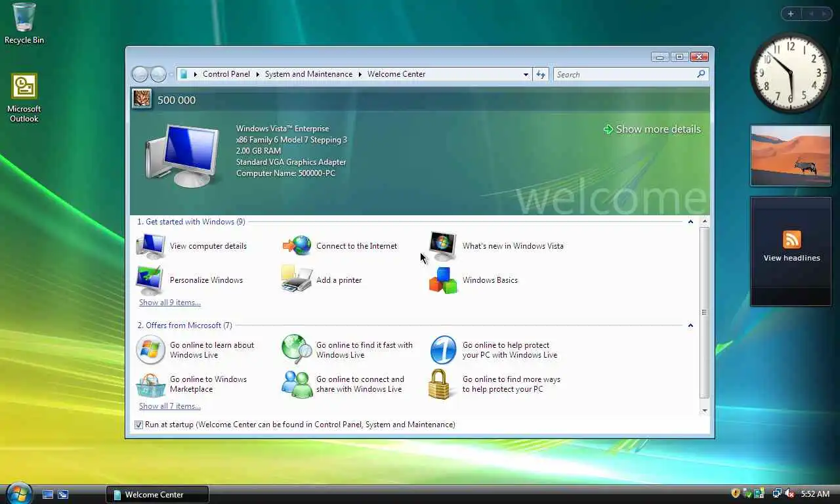This screenshot has height=504, width=840.
Task: Click the scroll up arrow in Welcome Center list
Action: (x=705, y=222)
